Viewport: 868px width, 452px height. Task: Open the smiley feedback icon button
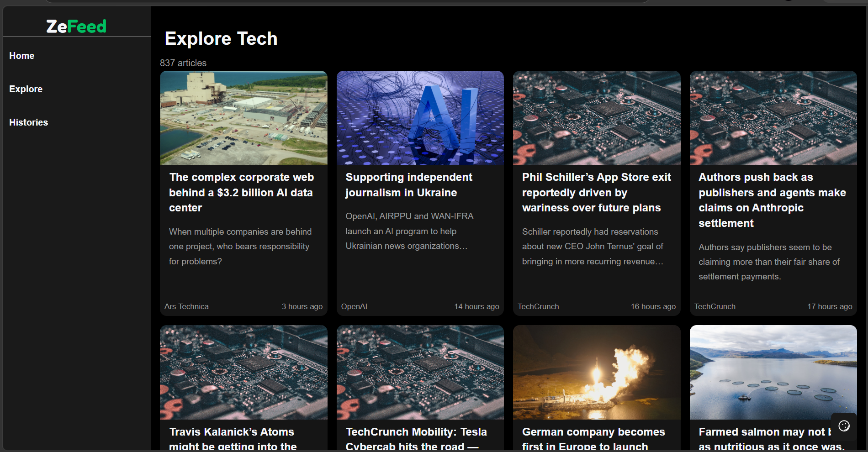pos(844,426)
